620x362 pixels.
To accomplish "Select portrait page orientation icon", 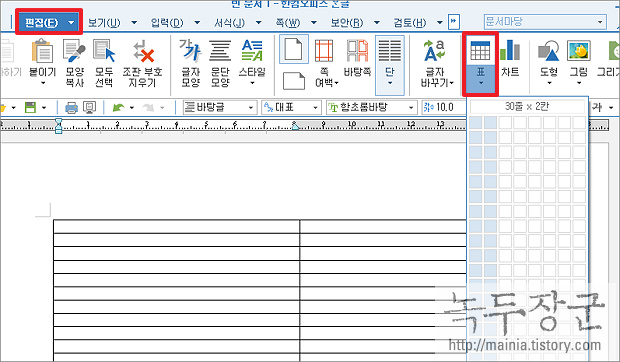I will coord(294,49).
